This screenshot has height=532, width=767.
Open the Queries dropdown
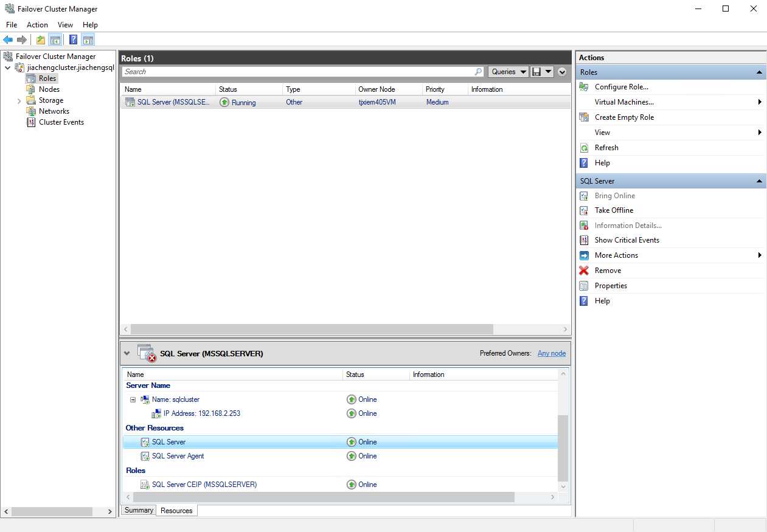tap(508, 72)
